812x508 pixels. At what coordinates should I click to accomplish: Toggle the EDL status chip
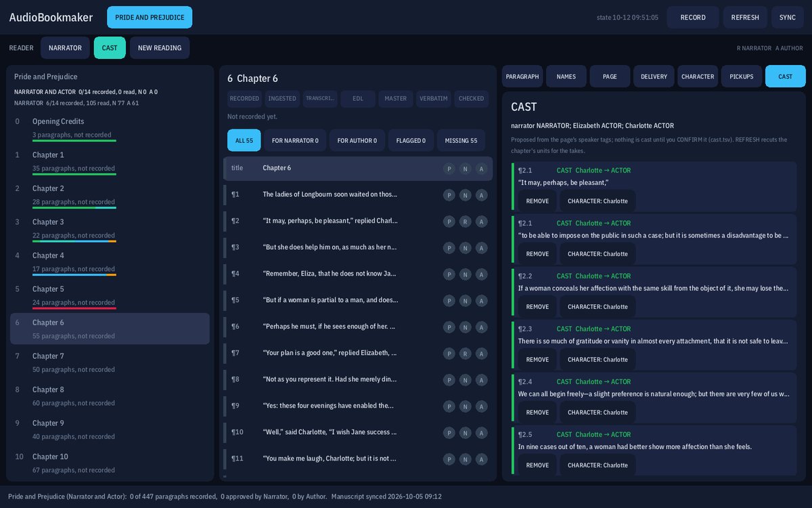(x=358, y=99)
